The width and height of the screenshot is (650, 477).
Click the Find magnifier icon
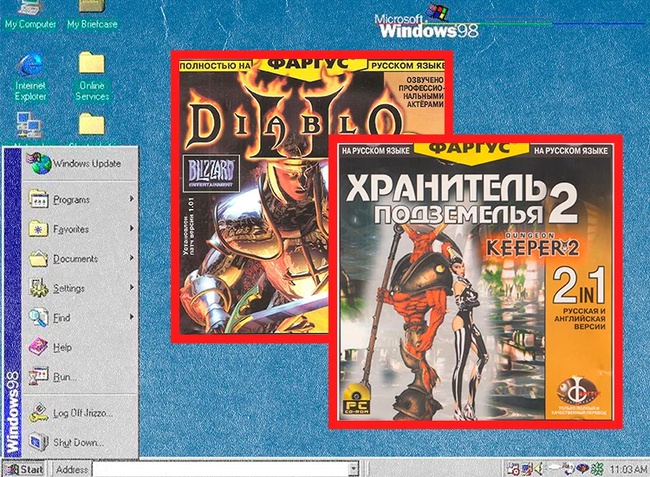click(x=39, y=318)
